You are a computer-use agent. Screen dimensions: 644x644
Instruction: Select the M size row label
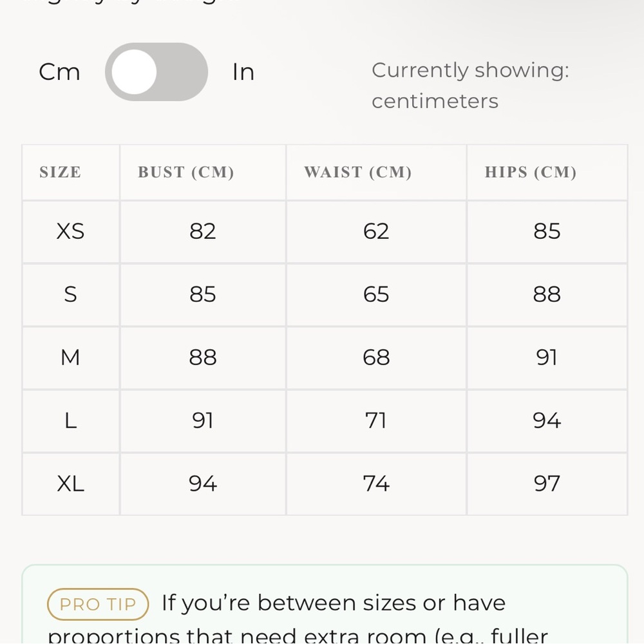point(70,357)
